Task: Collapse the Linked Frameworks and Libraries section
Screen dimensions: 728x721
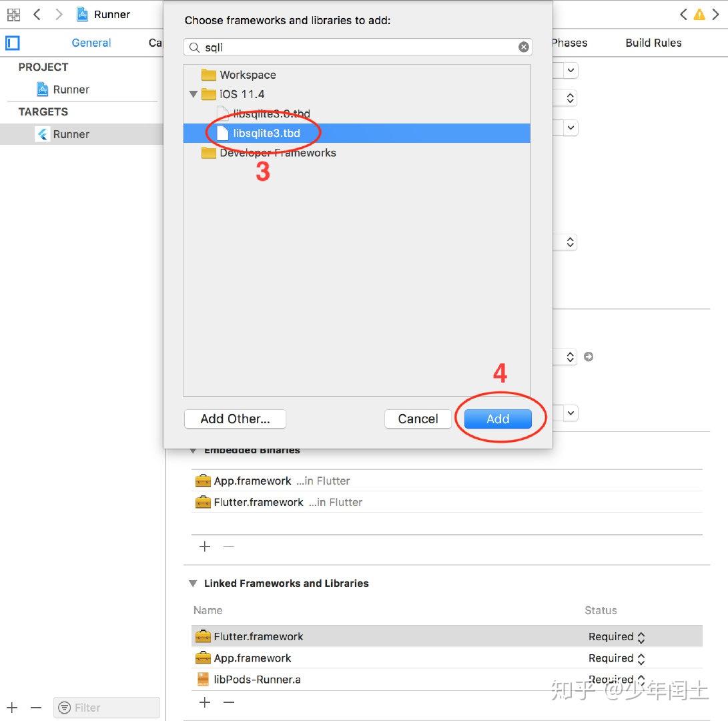Action: (193, 583)
